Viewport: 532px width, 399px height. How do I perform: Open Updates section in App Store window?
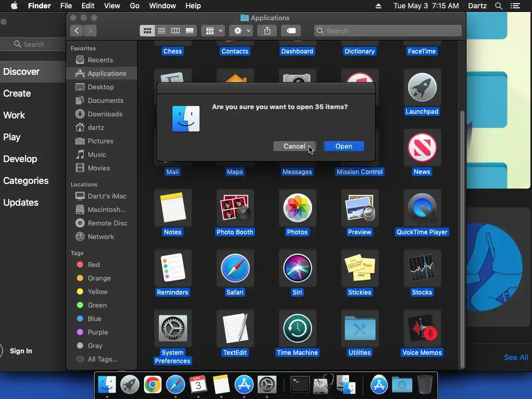(21, 203)
